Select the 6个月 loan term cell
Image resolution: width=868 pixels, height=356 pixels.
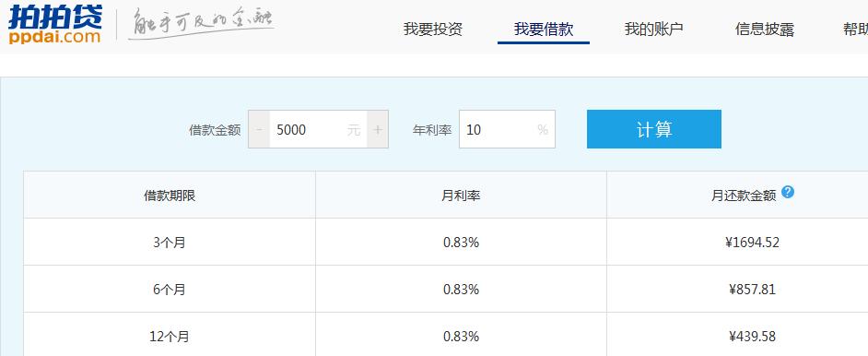170,290
